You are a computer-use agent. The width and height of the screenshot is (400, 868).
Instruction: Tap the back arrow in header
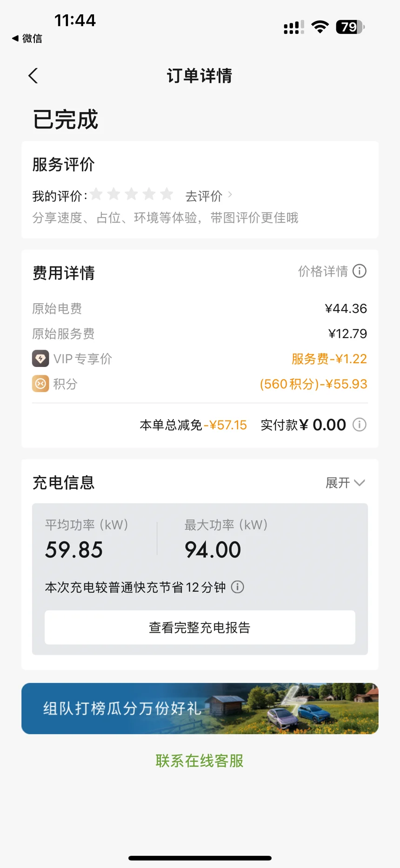coord(33,75)
